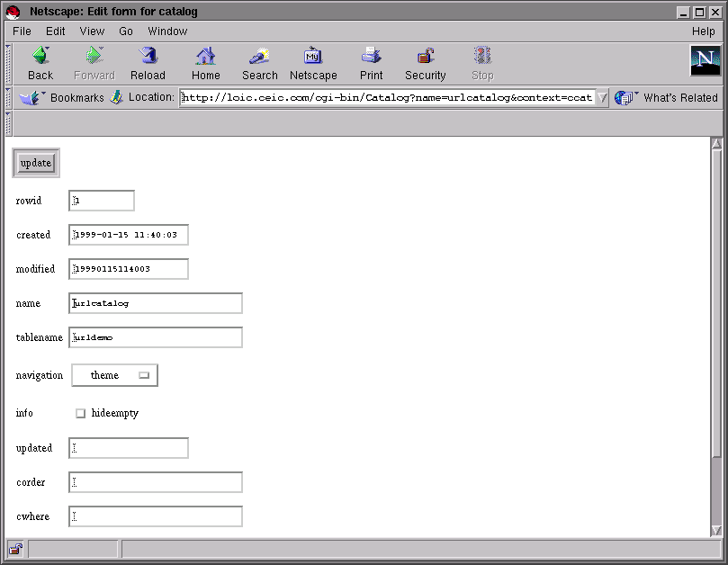Open the File menu
This screenshot has width=728, height=565.
tap(22, 31)
